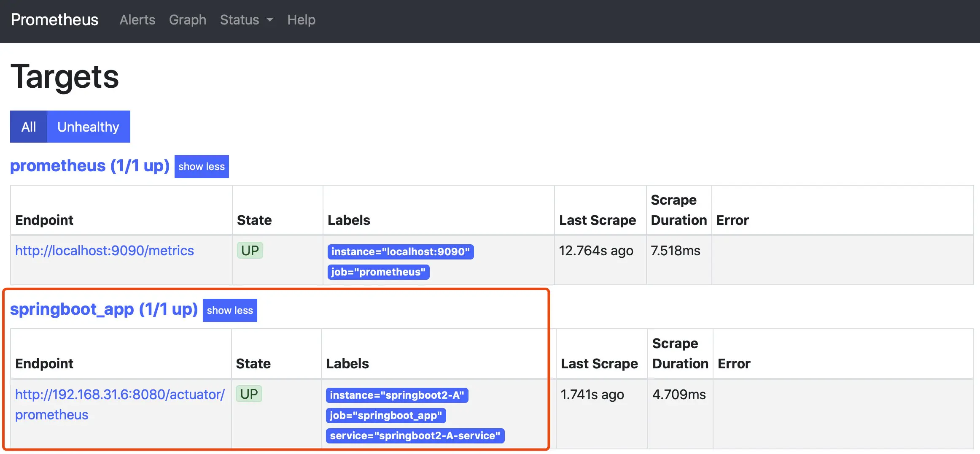Switch to Unhealthy targets filter
This screenshot has width=980, height=454.
tap(88, 127)
